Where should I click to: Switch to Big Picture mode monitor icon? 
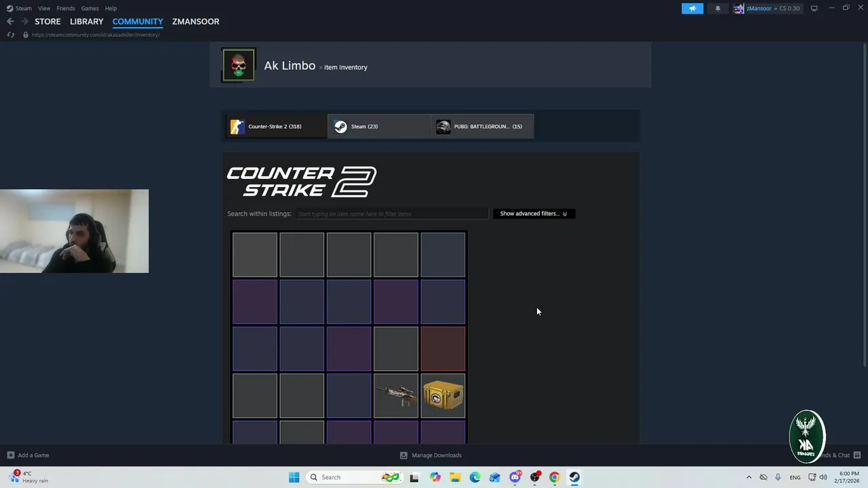click(x=814, y=8)
